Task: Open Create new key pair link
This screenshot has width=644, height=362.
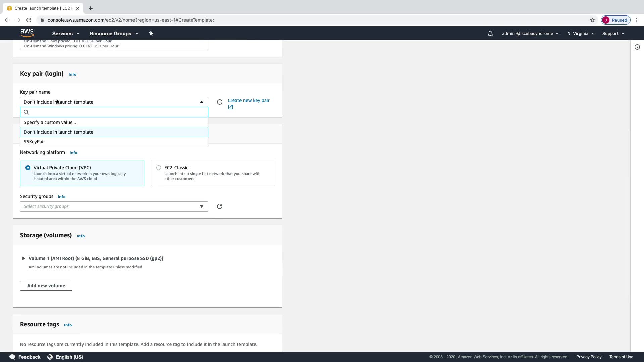Action: pyautogui.click(x=248, y=100)
